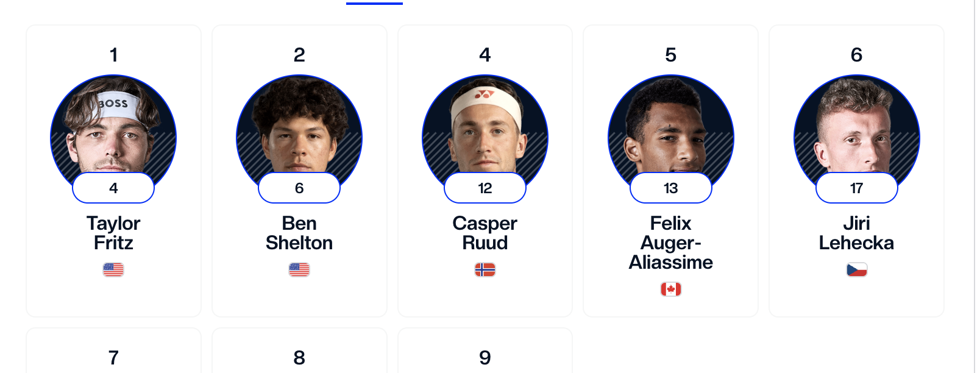Click Casper Ruud's Norway flag icon
The height and width of the screenshot is (373, 980).
485,269
